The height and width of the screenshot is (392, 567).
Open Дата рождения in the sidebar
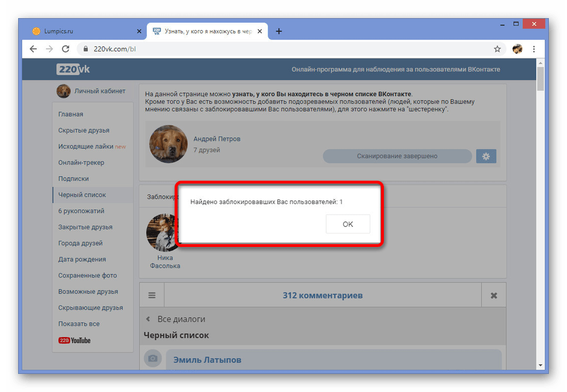click(x=82, y=259)
